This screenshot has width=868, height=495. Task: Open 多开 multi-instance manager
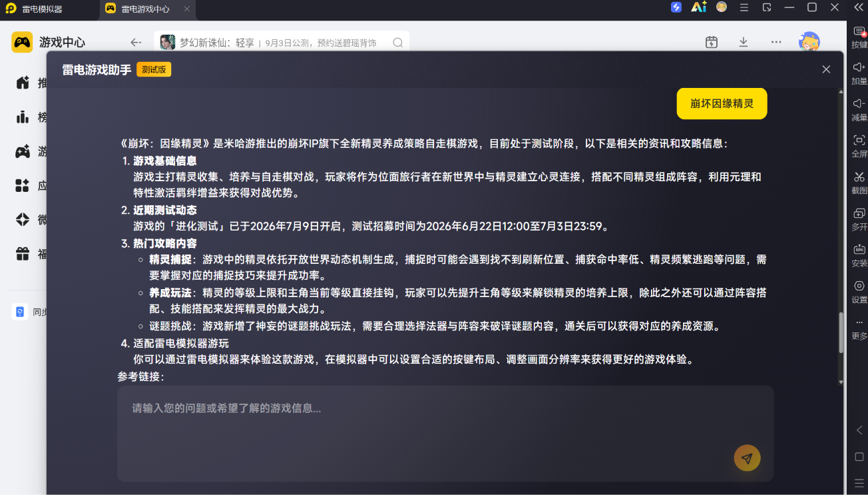pyautogui.click(x=859, y=219)
